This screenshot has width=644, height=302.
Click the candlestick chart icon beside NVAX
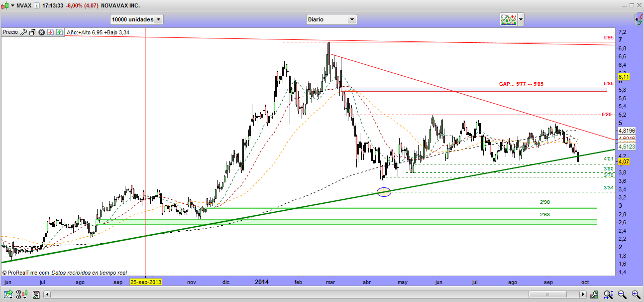click(x=5, y=5)
